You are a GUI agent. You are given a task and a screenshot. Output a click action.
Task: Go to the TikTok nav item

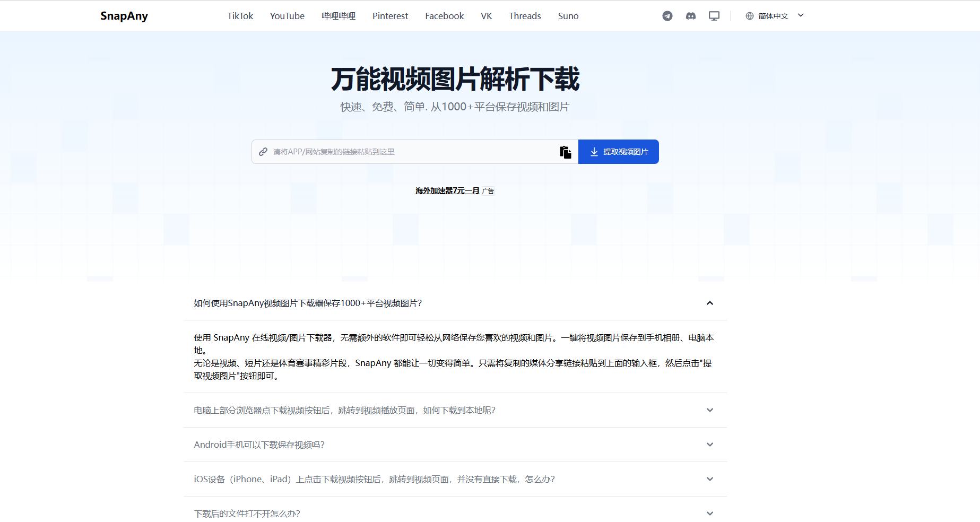pos(240,16)
